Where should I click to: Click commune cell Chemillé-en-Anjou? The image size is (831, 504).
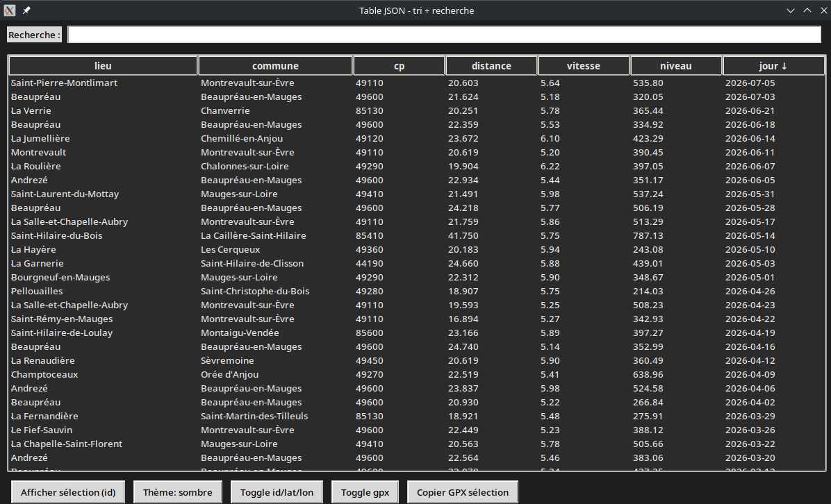pyautogui.click(x=242, y=139)
